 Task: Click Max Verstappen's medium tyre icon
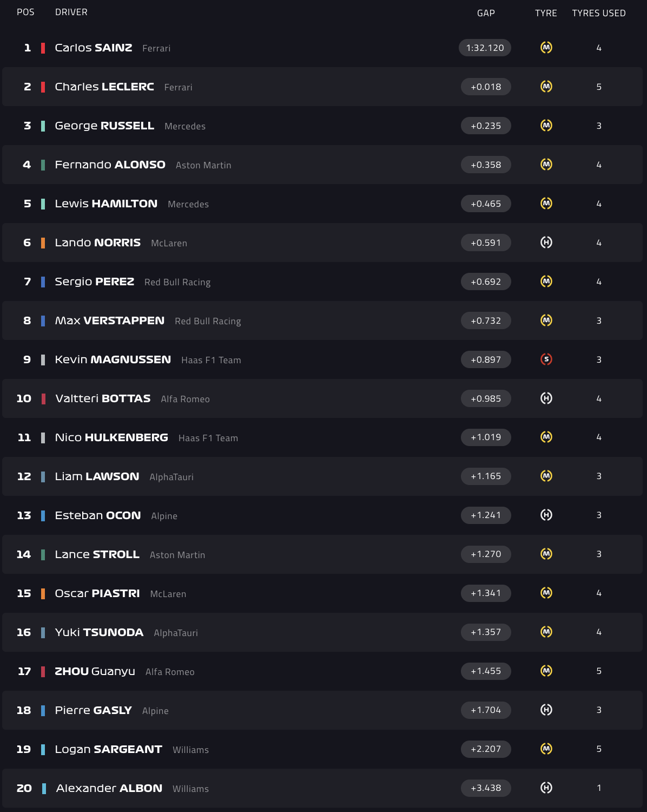(546, 320)
